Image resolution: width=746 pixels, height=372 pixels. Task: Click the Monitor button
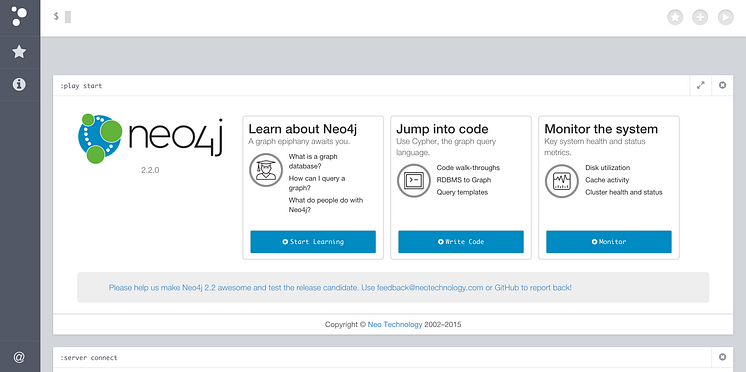[x=609, y=242]
